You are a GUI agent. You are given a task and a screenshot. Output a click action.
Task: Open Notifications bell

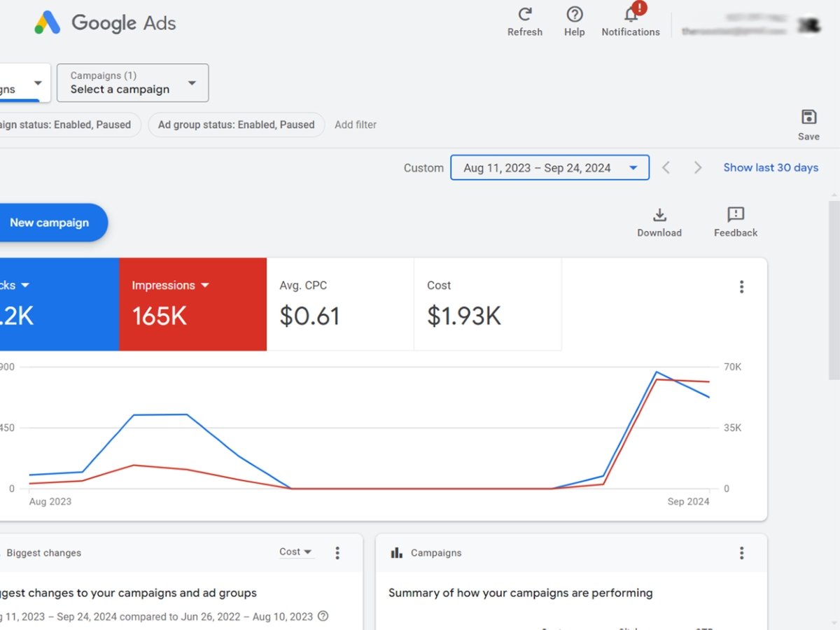[x=631, y=22]
